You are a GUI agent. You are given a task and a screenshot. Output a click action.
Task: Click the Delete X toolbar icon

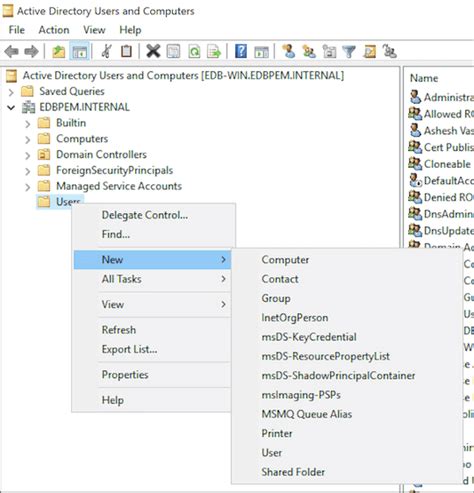[153, 51]
